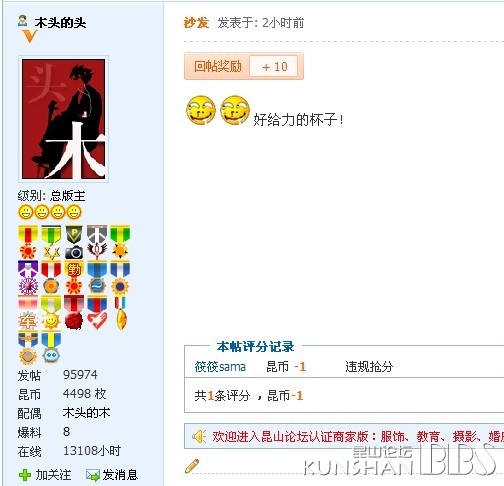Click the 回帖奖励 +10 reward button
The height and width of the screenshot is (486, 504).
[244, 66]
